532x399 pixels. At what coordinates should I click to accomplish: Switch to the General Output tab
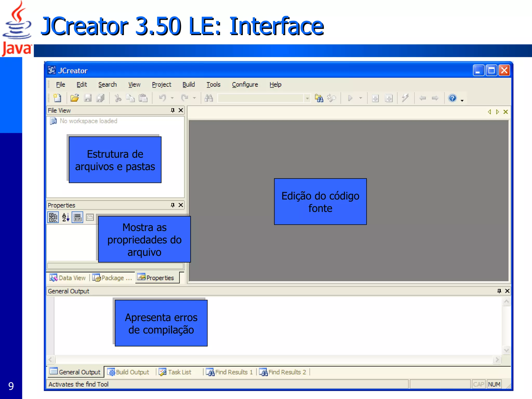click(75, 372)
